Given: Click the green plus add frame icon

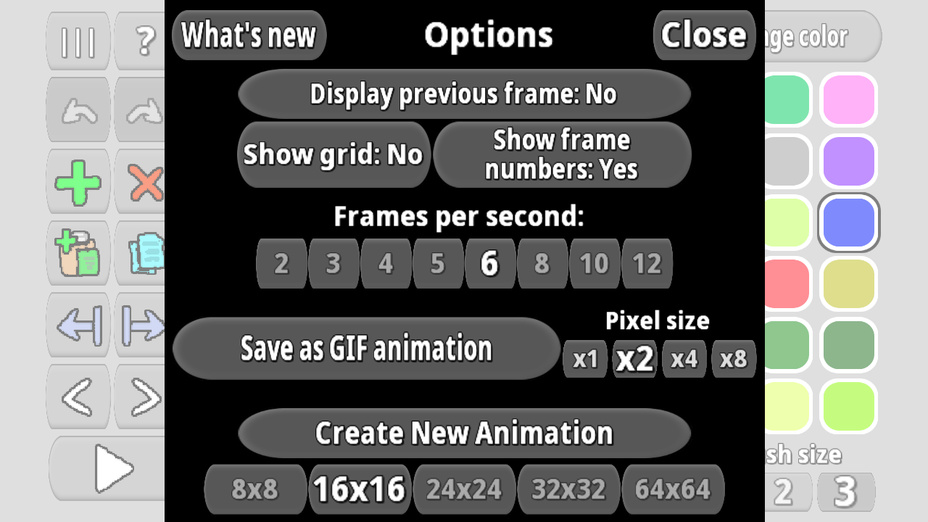Looking at the screenshot, I should (x=78, y=182).
